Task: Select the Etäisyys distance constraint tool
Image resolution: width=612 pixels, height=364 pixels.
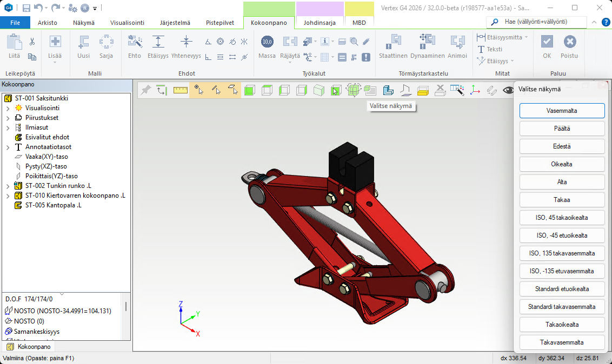Action: click(x=158, y=43)
